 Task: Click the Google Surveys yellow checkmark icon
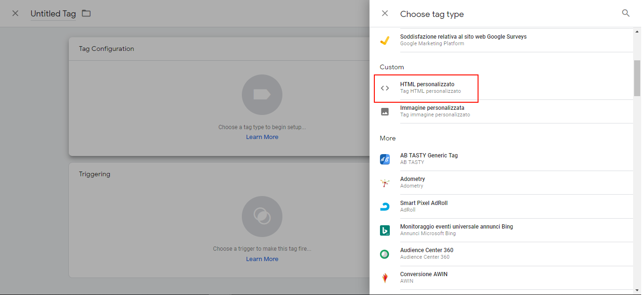tap(385, 41)
